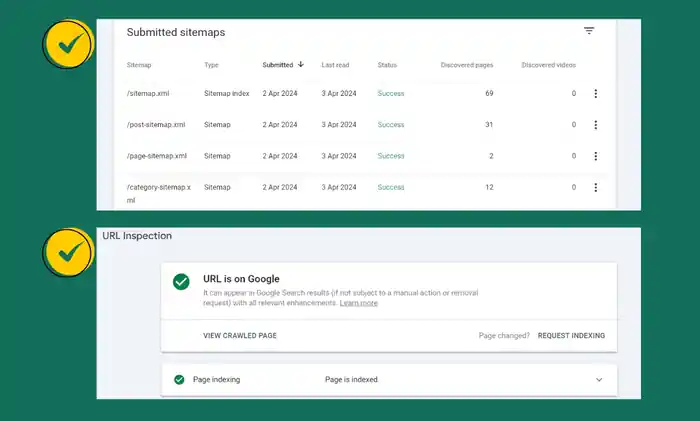Open more options for /category-sitemap.xml row

[x=596, y=187]
